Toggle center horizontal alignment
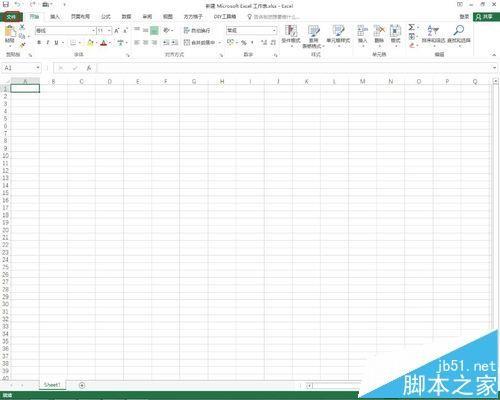 pos(145,42)
